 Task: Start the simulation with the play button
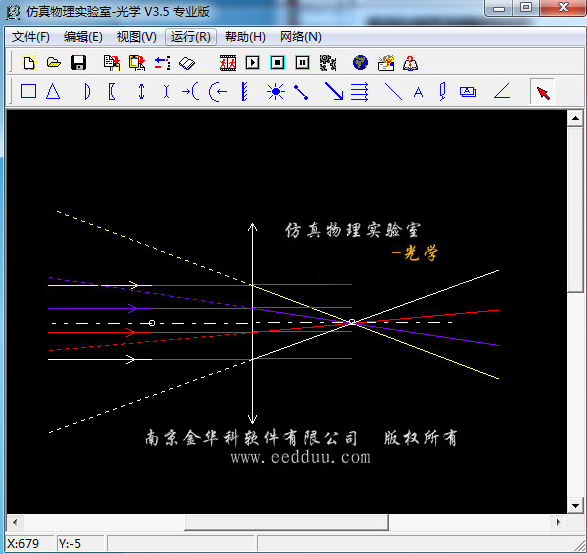pos(253,63)
